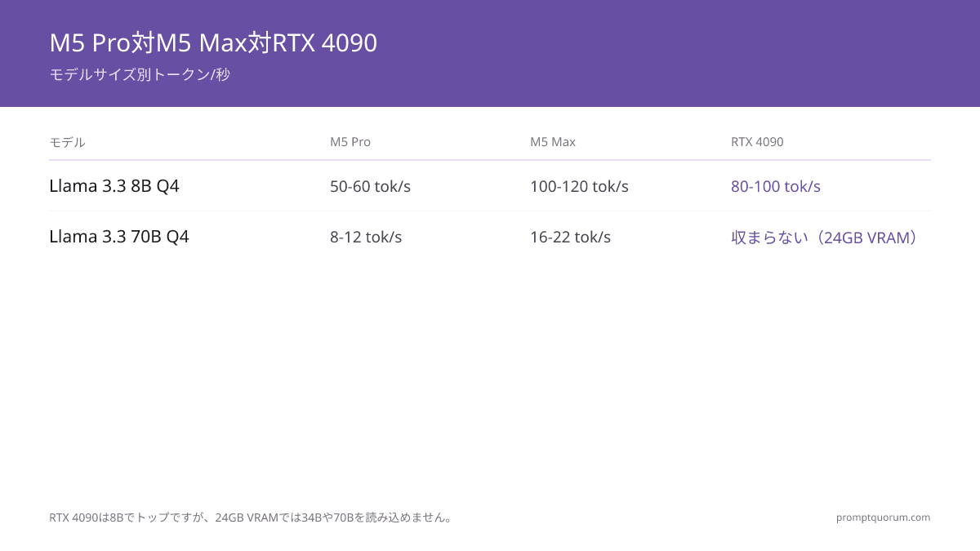
Task: Click the footnote about RTX 4090 VRAM
Action: tap(252, 518)
